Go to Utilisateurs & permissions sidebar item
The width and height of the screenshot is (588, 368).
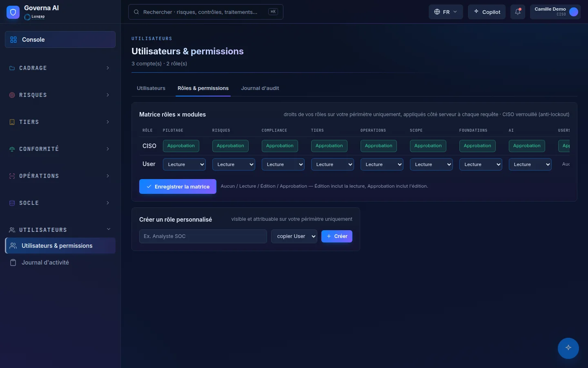pyautogui.click(x=60, y=246)
